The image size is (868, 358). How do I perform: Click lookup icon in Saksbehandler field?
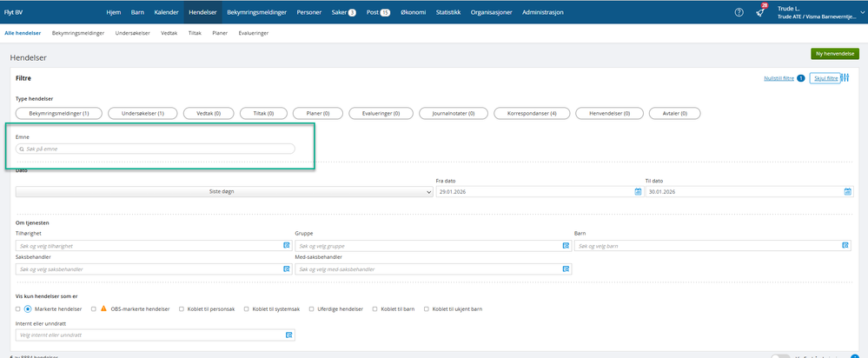286,269
